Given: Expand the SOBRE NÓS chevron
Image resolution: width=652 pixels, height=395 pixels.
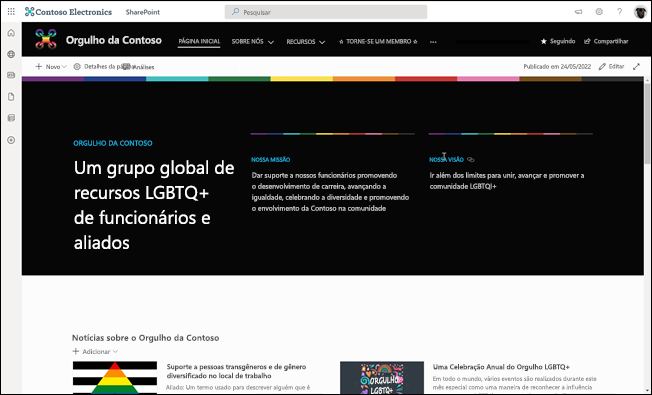Looking at the screenshot, I should click(x=271, y=42).
